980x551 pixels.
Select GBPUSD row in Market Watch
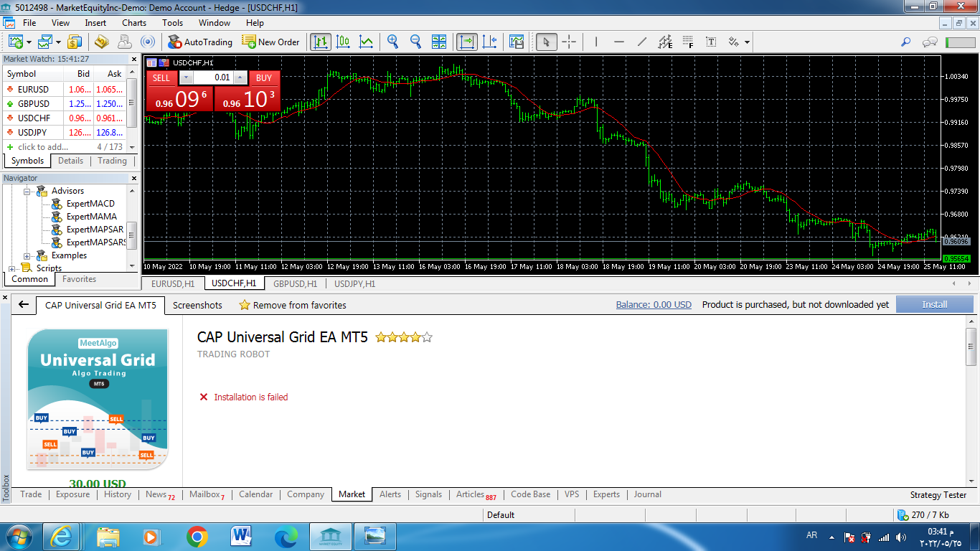(65, 103)
